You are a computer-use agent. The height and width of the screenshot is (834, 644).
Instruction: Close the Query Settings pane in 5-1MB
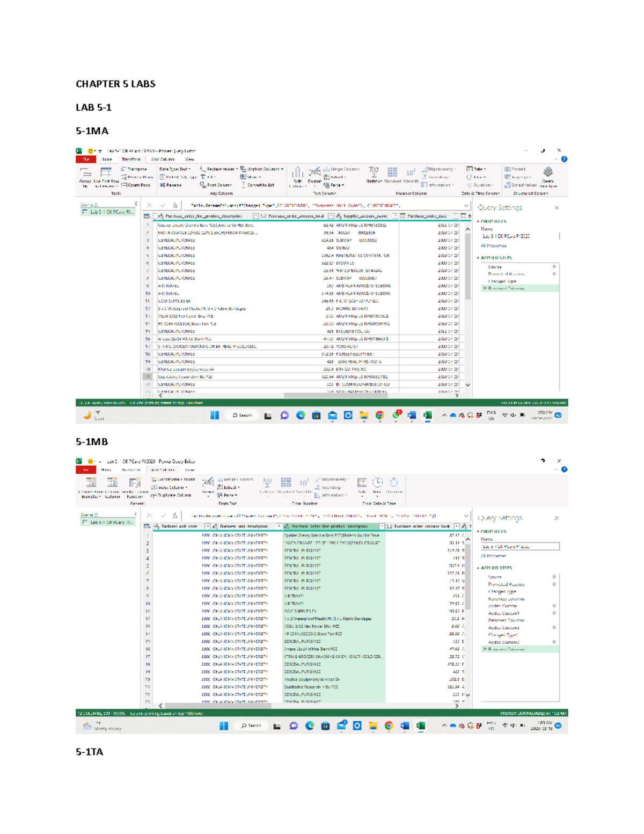(557, 518)
